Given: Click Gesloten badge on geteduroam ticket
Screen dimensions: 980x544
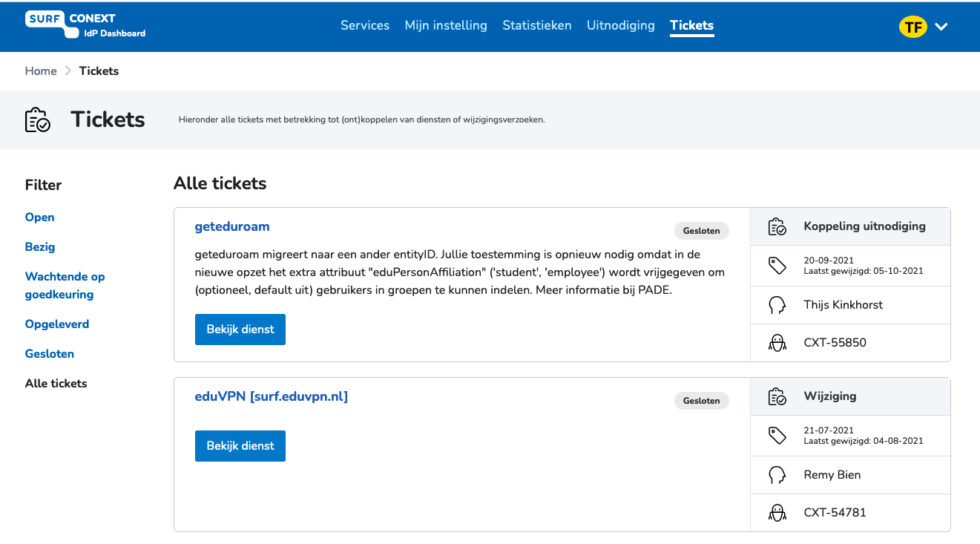Looking at the screenshot, I should pyautogui.click(x=702, y=231).
